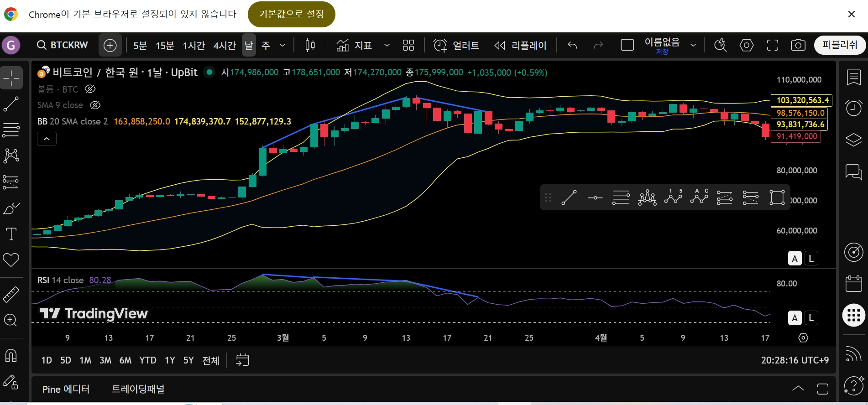868x405 pixels.
Task: Select the Text tool in left sidebar
Action: point(11,234)
